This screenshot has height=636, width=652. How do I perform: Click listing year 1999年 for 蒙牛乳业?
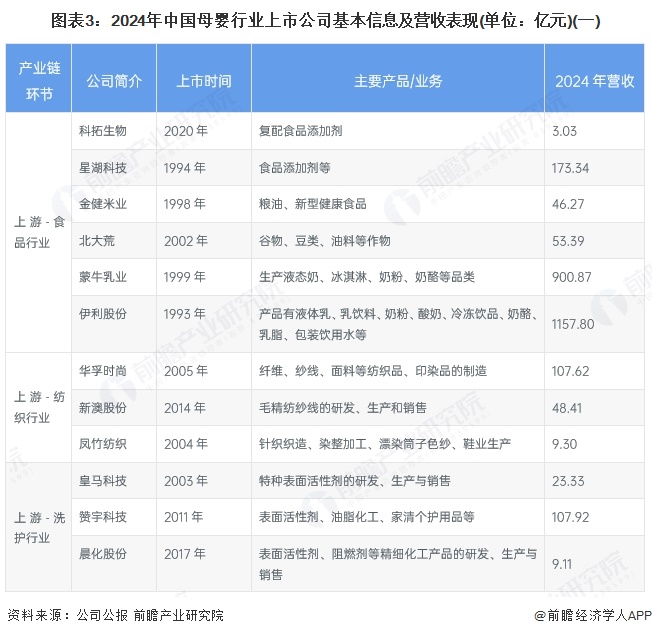tap(185, 277)
